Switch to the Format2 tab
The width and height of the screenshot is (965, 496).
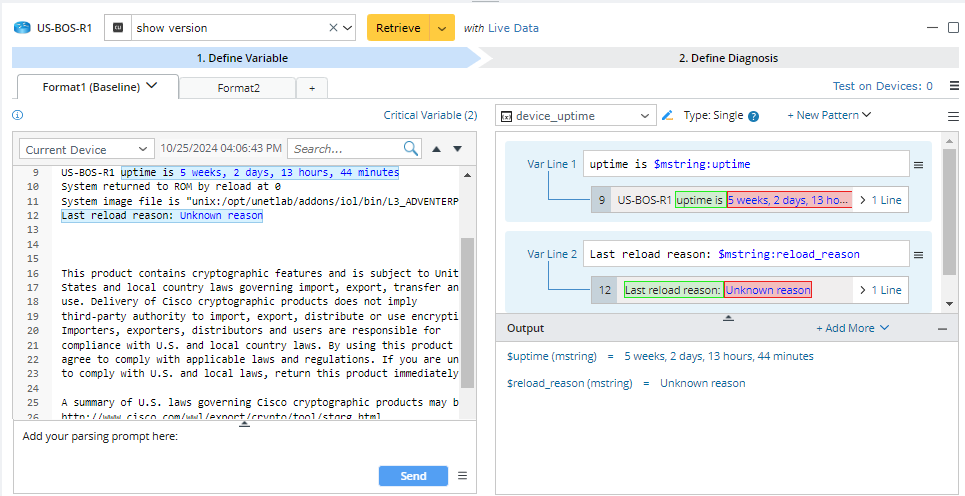point(239,88)
